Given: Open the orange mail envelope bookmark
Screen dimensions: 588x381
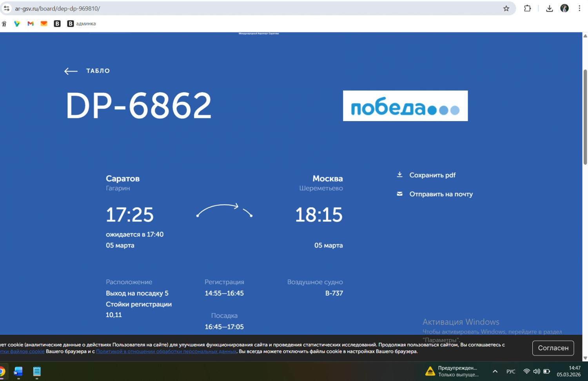Looking at the screenshot, I should (x=44, y=24).
